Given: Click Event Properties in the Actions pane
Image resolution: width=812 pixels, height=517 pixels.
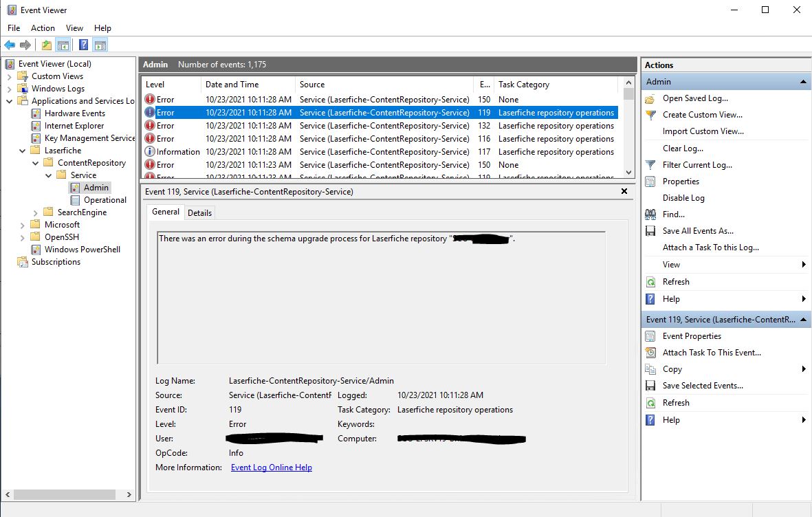Looking at the screenshot, I should click(692, 336).
